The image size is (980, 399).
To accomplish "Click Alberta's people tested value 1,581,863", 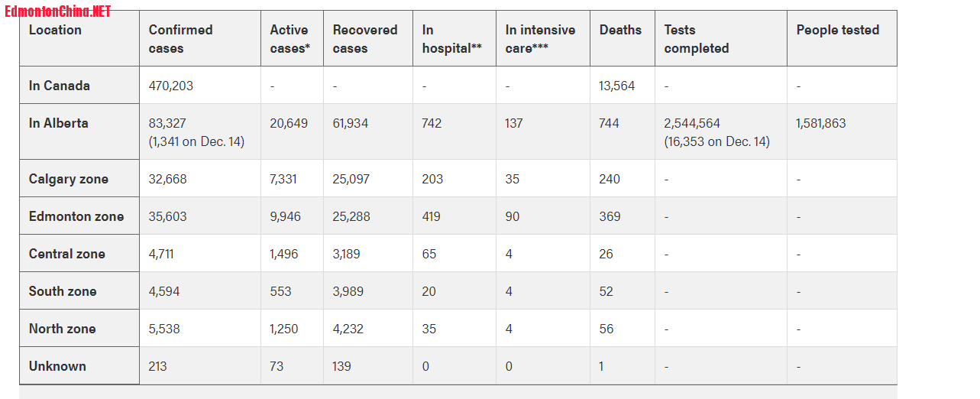I will click(x=821, y=123).
